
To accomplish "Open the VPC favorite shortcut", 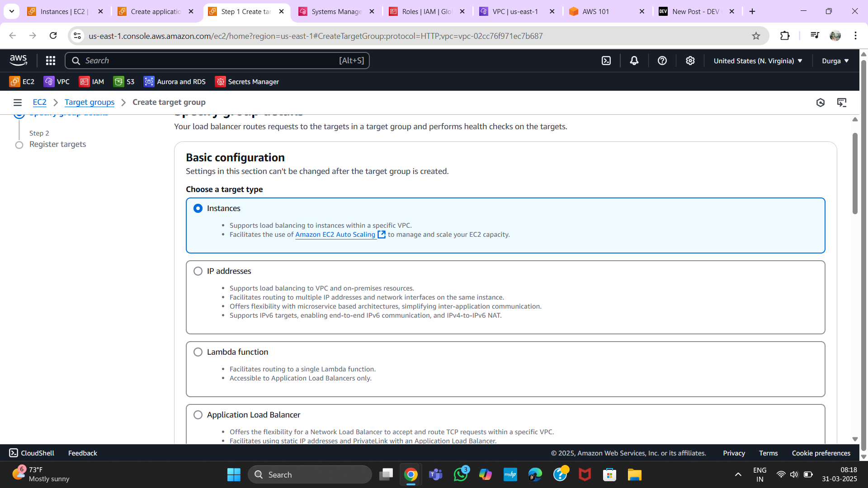I will tap(57, 82).
